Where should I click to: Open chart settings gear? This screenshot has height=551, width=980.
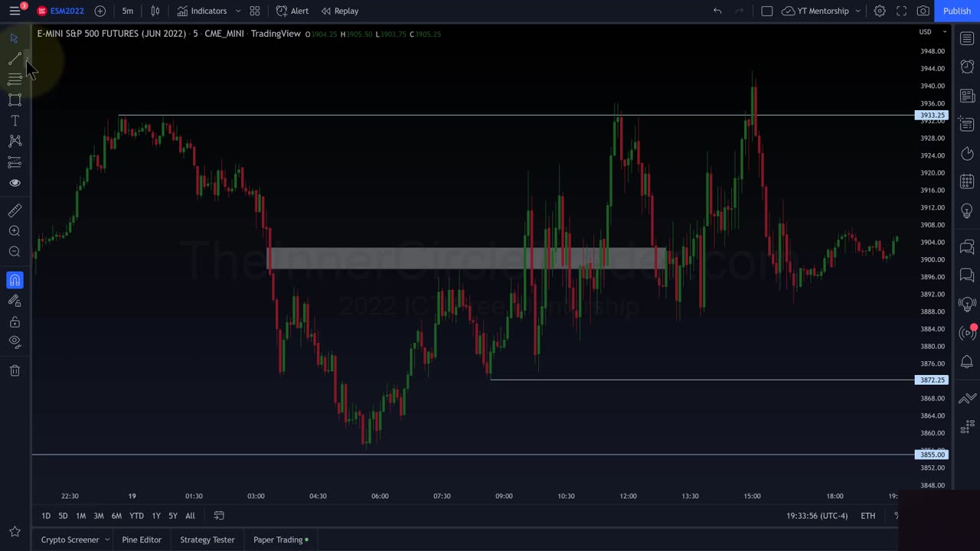[880, 11]
